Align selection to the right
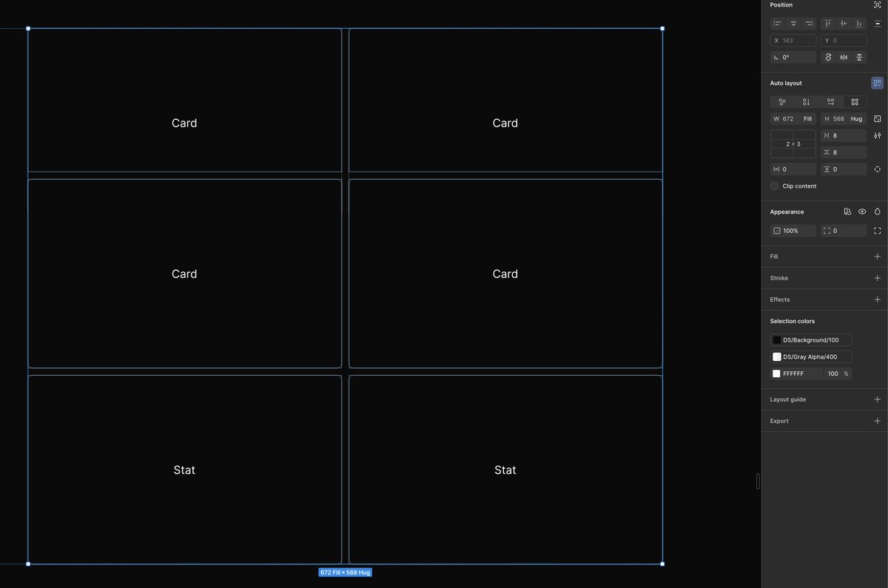The height and width of the screenshot is (588, 888). pos(809,24)
